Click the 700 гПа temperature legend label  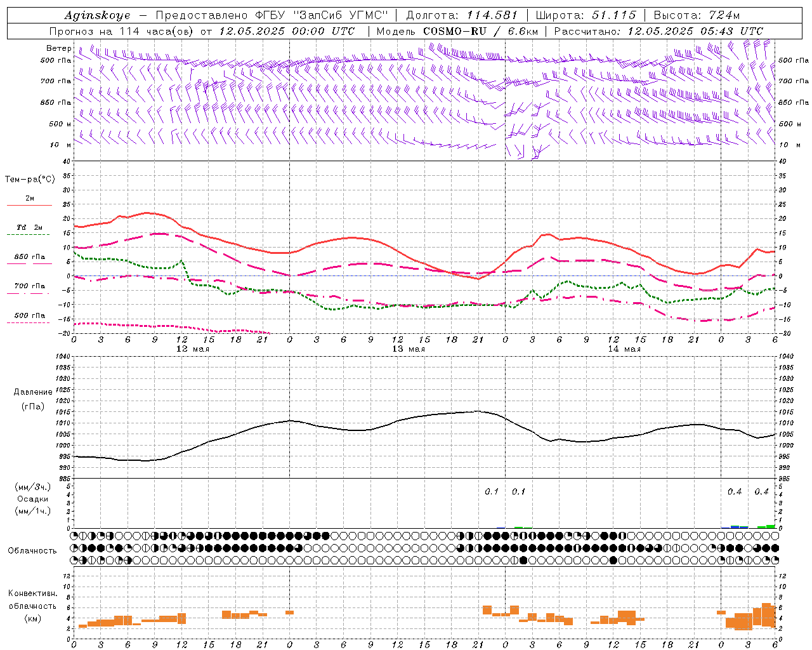click(x=30, y=286)
